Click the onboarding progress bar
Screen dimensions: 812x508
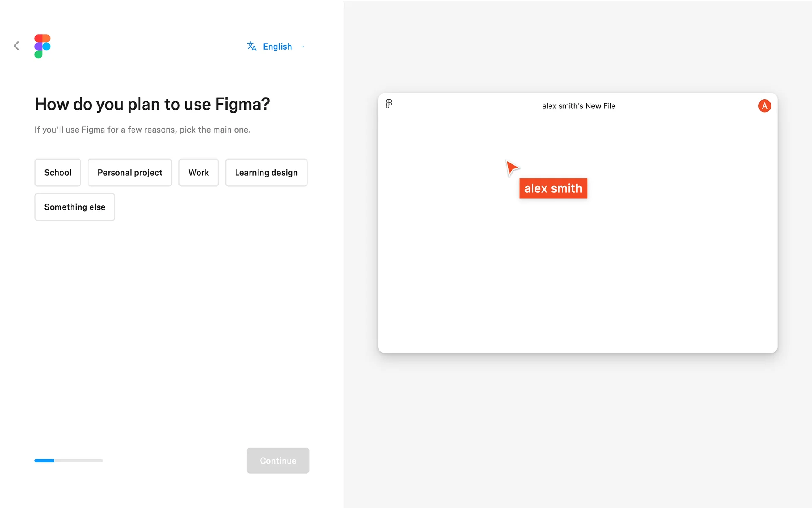pyautogui.click(x=69, y=461)
